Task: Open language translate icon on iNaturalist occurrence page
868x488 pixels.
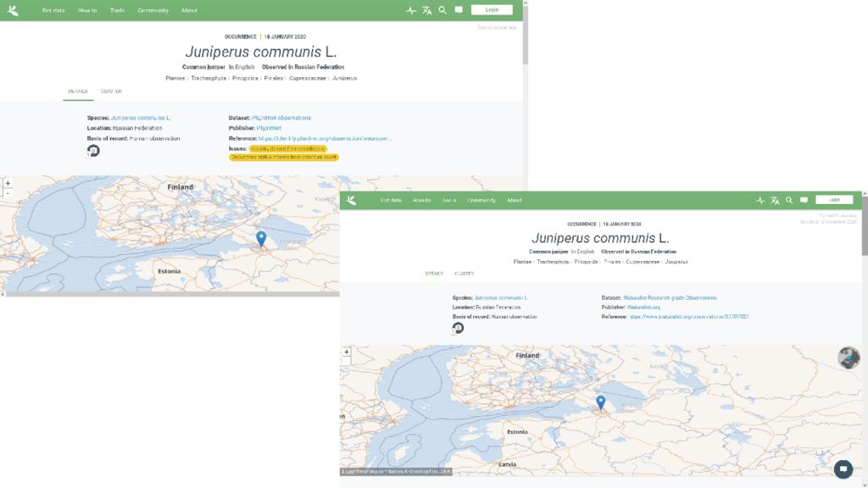Action: pos(775,200)
